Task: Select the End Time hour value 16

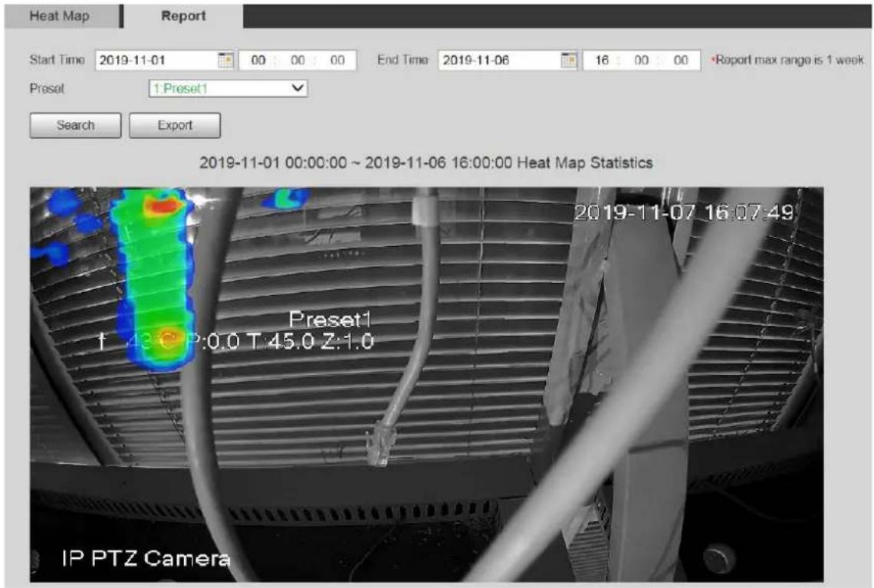Action: [x=602, y=61]
